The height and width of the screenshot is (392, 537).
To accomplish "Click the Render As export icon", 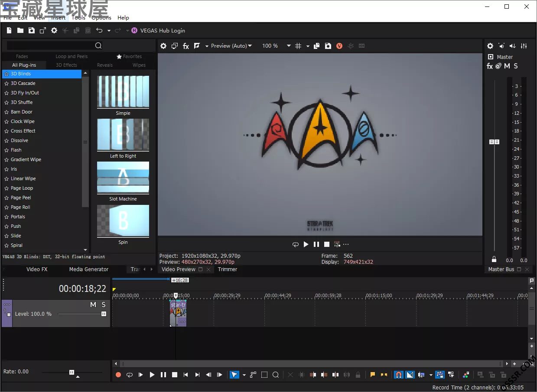I will click(x=43, y=30).
